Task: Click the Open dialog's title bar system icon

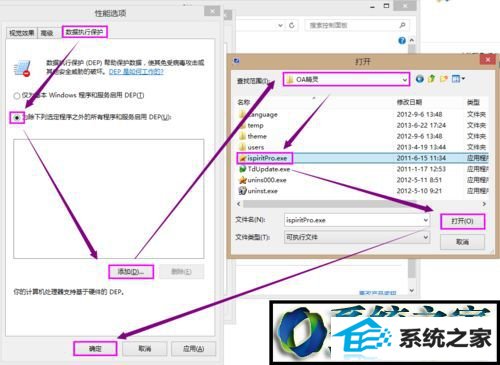Action: tap(237, 61)
